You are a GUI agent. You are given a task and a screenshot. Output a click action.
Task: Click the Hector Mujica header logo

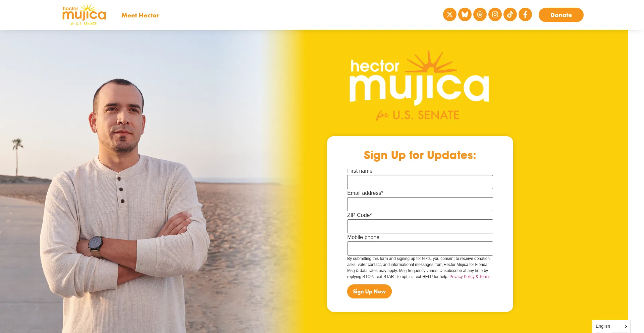point(84,15)
